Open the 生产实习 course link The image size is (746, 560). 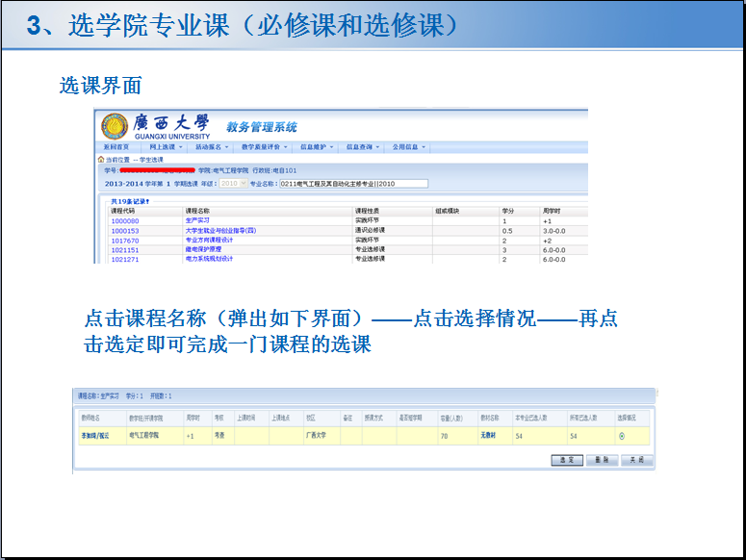pos(197,220)
